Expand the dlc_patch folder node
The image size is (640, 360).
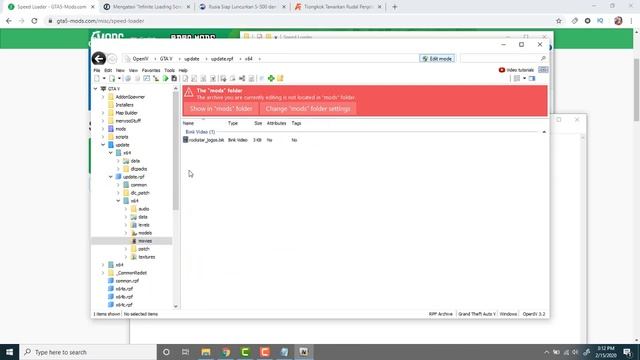point(118,193)
